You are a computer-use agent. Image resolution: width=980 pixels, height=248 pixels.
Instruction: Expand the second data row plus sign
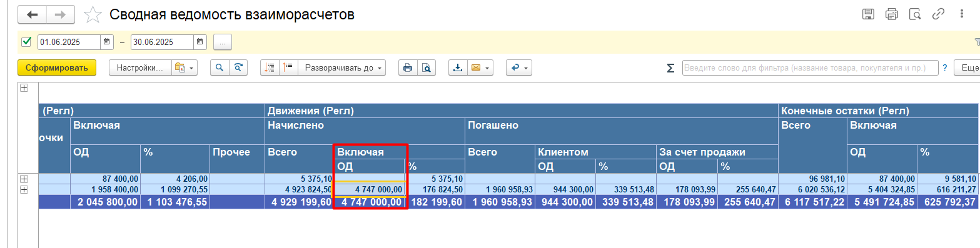[24, 189]
